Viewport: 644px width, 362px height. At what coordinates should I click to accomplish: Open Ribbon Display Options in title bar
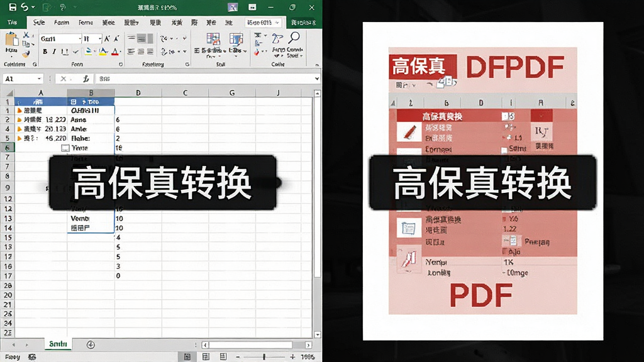tap(252, 8)
